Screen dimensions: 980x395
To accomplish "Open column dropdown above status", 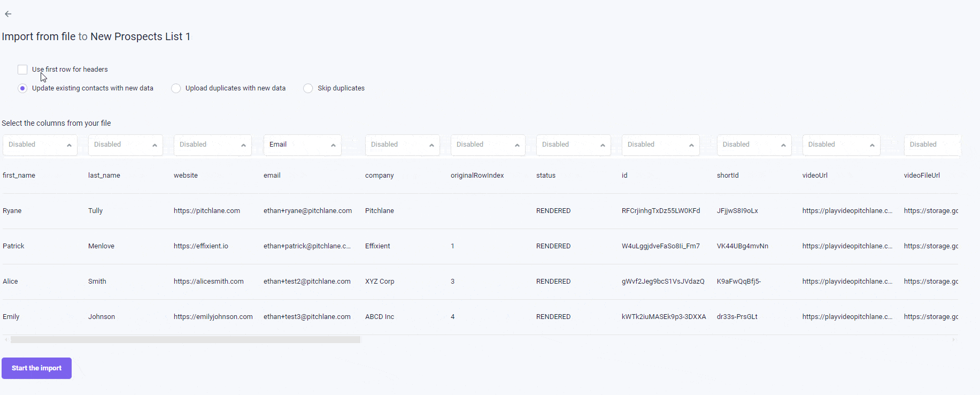I will (574, 145).
